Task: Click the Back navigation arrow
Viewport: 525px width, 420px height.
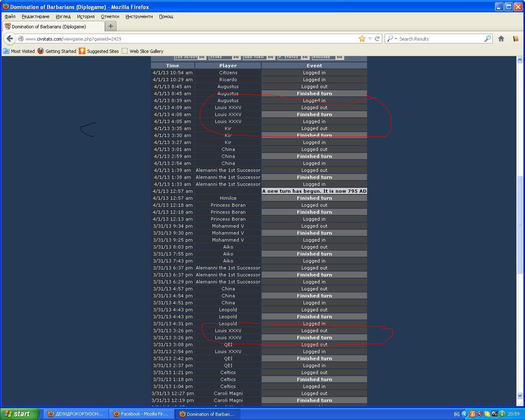Action: [10, 39]
